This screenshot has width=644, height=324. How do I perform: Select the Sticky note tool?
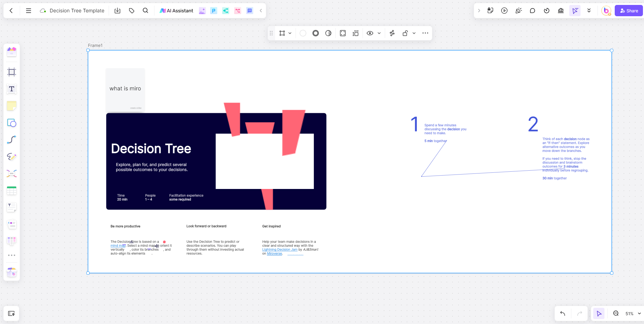[12, 106]
